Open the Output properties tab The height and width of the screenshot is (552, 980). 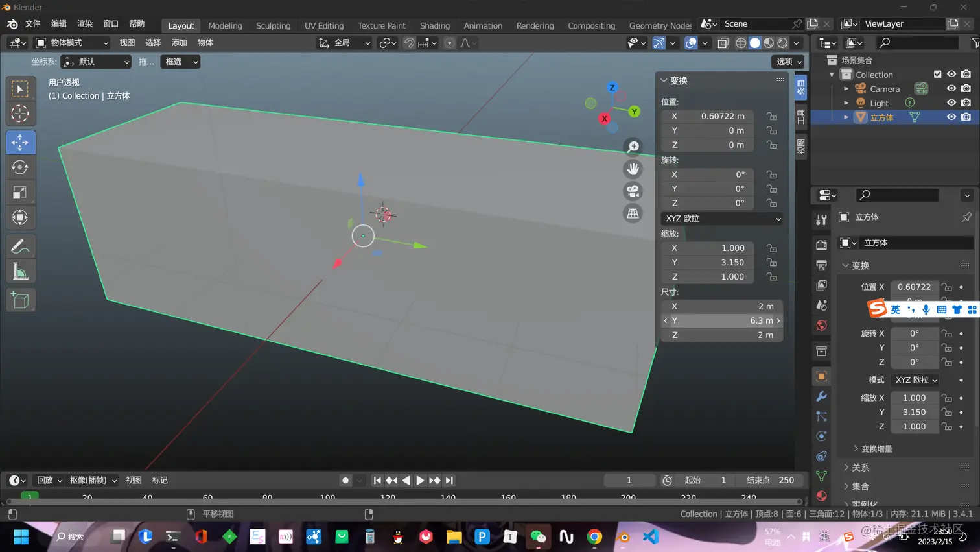coord(821,265)
